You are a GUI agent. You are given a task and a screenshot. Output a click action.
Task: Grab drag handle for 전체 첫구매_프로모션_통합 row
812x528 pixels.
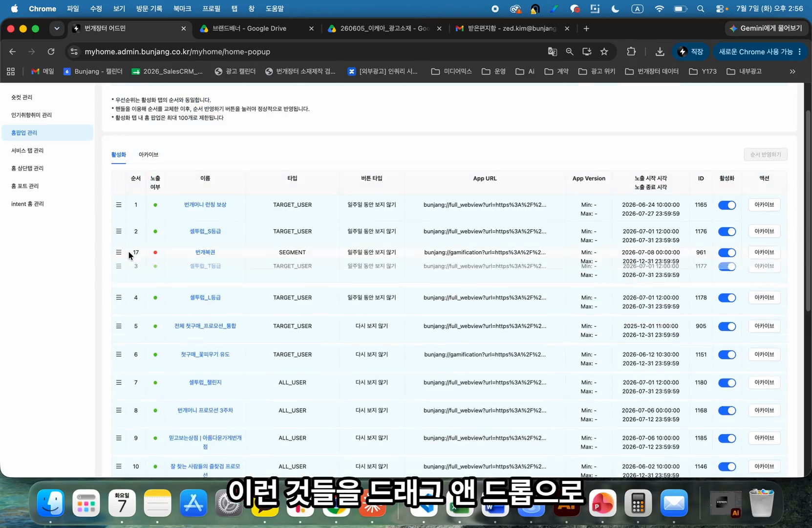click(x=119, y=326)
